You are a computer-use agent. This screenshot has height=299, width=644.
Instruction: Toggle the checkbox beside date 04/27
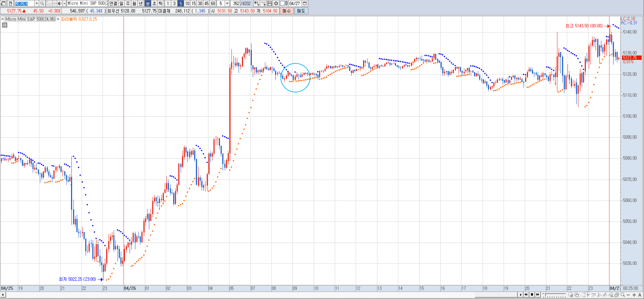click(x=282, y=4)
